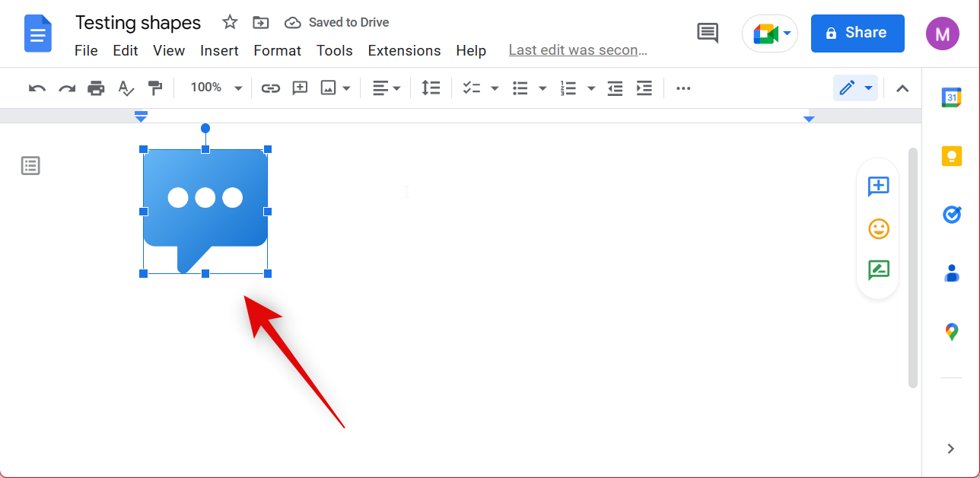The width and height of the screenshot is (980, 478).
Task: Expand the text alignment dropdown
Action: click(x=387, y=88)
